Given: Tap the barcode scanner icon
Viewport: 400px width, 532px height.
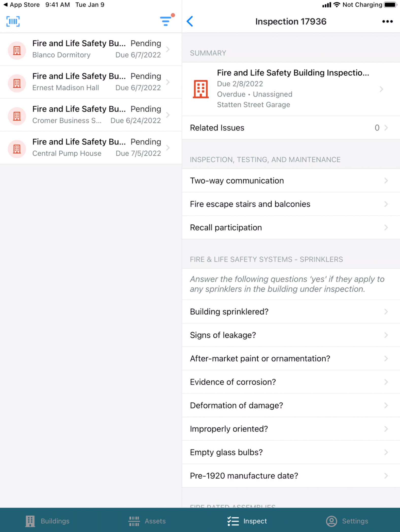Looking at the screenshot, I should point(13,21).
